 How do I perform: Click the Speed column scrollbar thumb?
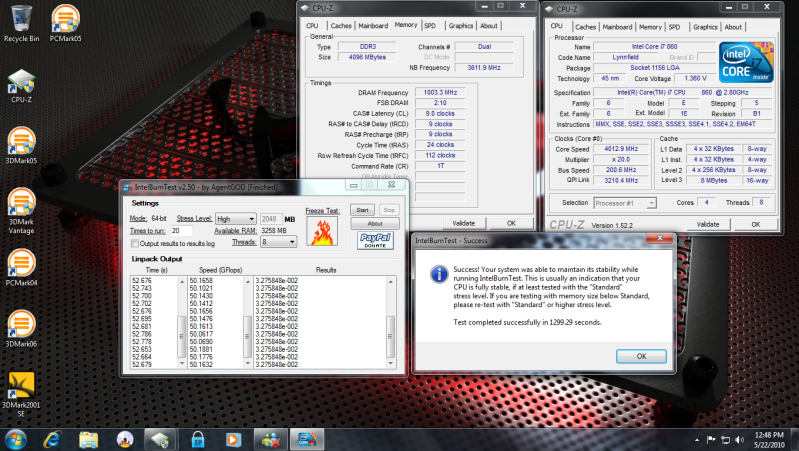(x=247, y=336)
